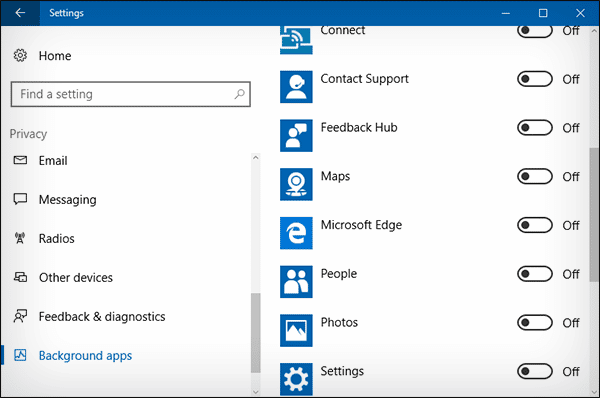Click the back arrow in title bar
Screen dimensions: 600x398
pyautogui.click(x=20, y=13)
